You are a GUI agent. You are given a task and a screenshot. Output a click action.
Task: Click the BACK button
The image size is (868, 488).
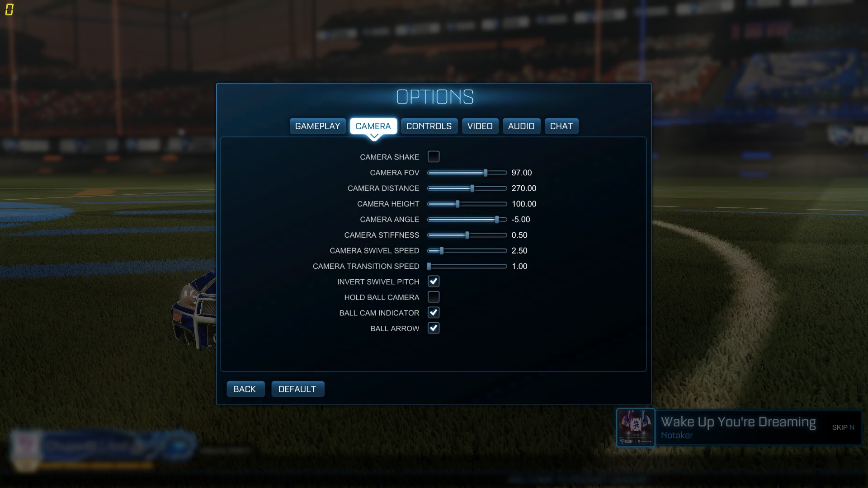pyautogui.click(x=245, y=389)
